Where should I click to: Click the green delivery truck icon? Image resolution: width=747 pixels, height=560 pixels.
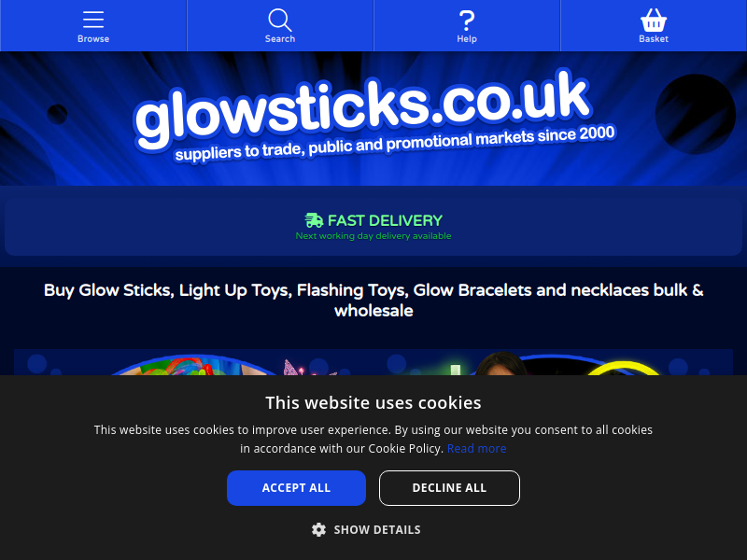click(314, 220)
